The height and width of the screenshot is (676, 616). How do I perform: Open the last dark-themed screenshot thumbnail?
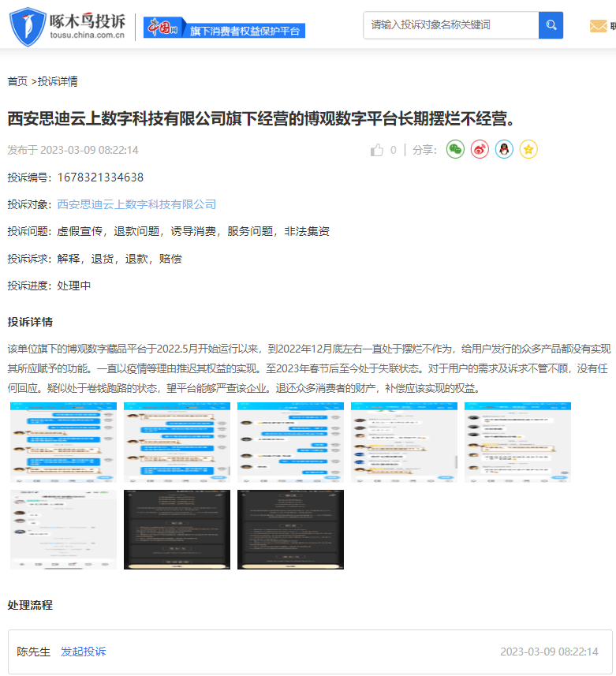click(290, 529)
